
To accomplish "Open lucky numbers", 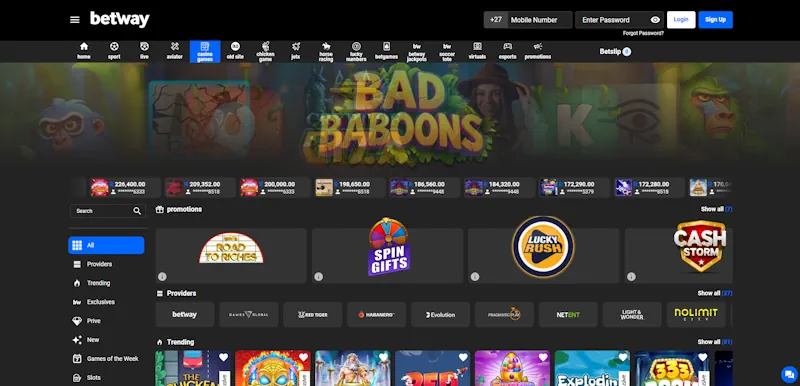I will click(356, 52).
